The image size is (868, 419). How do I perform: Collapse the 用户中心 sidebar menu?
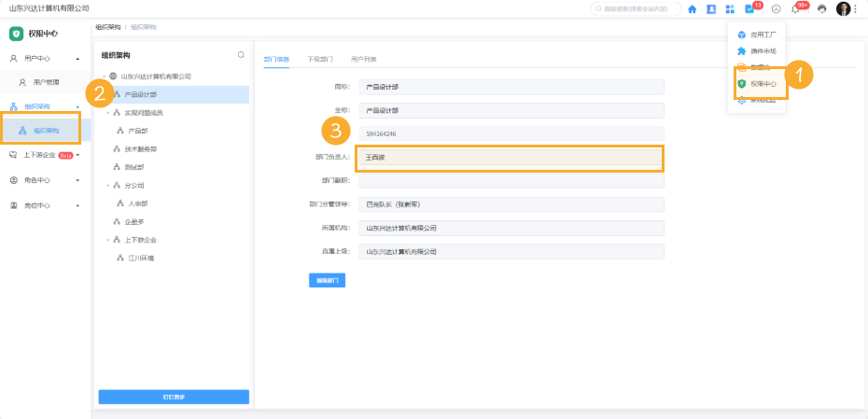77,59
